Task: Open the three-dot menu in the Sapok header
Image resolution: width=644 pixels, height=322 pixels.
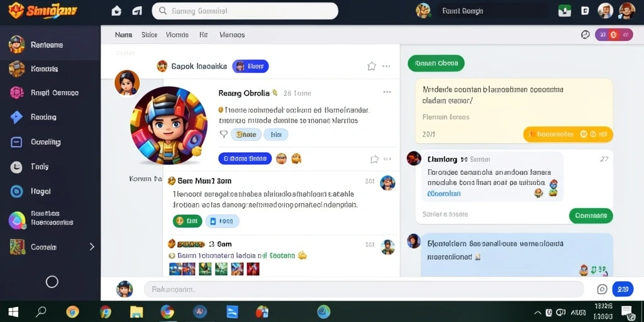Action: [x=386, y=66]
